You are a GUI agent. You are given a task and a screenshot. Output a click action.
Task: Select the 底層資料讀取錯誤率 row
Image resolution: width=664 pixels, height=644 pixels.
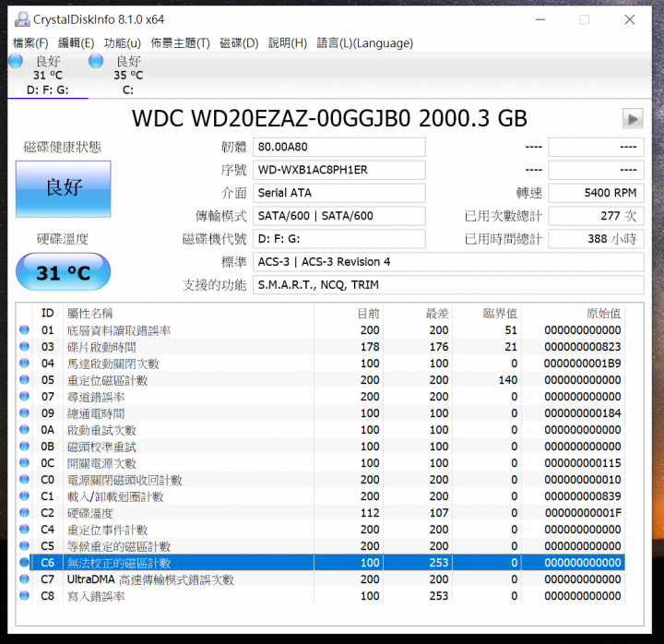coord(321,330)
